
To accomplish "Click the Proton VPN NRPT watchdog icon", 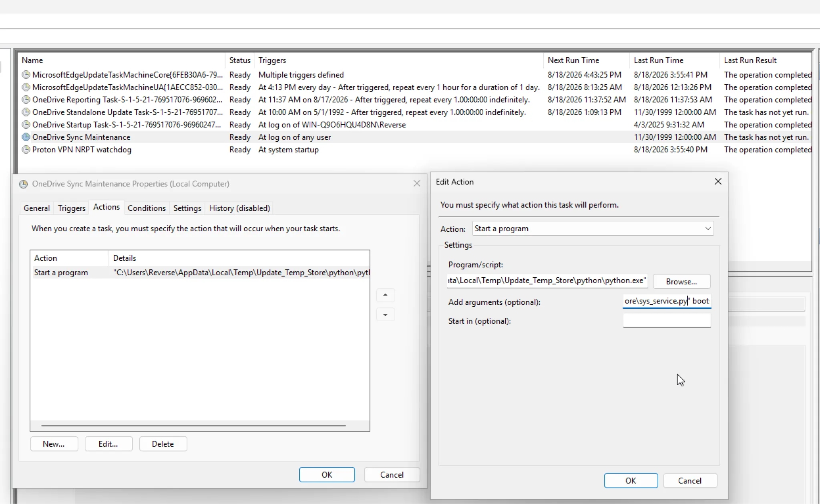I will (x=26, y=150).
